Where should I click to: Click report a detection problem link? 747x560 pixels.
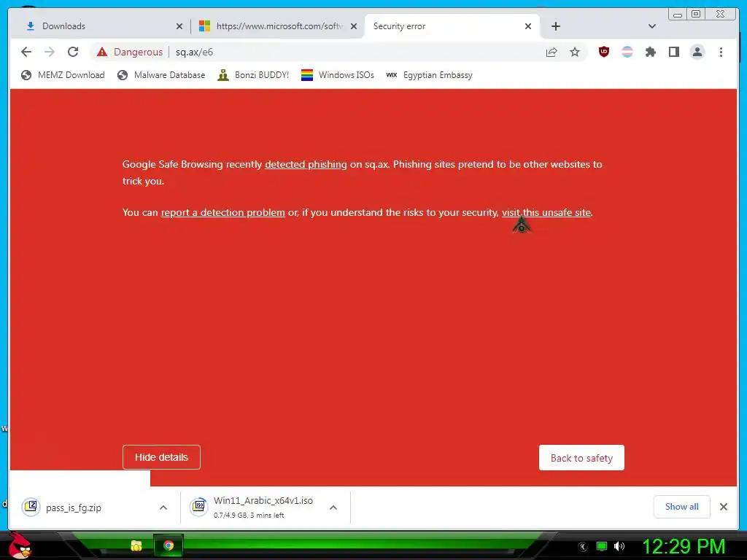[223, 212]
